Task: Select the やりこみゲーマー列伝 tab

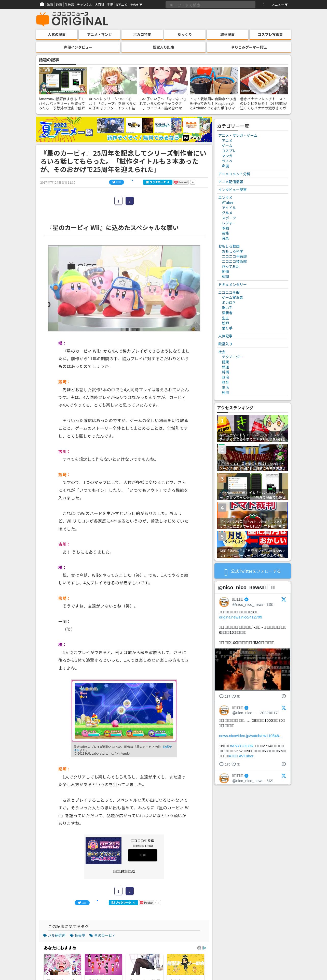Action: [x=249, y=47]
